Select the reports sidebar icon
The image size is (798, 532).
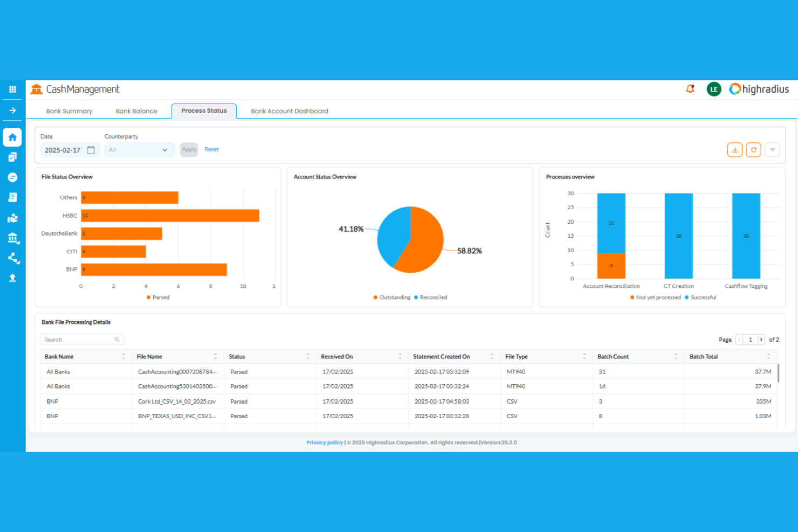12,197
